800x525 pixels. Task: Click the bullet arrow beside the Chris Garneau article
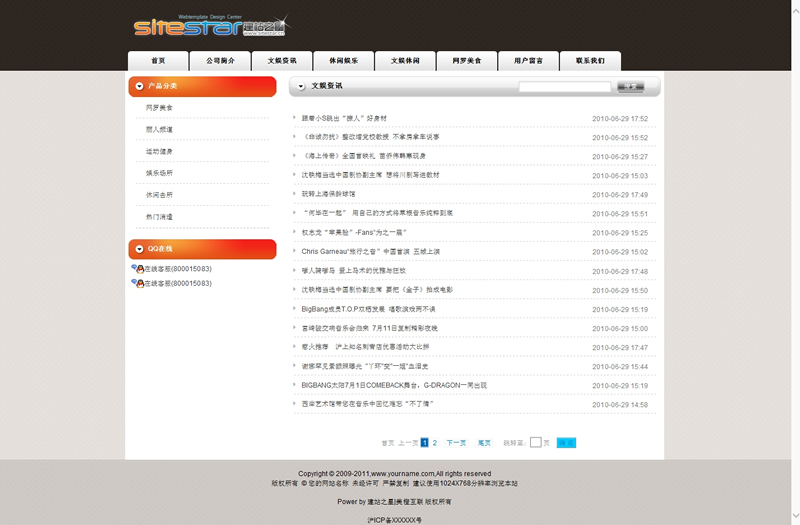point(295,252)
